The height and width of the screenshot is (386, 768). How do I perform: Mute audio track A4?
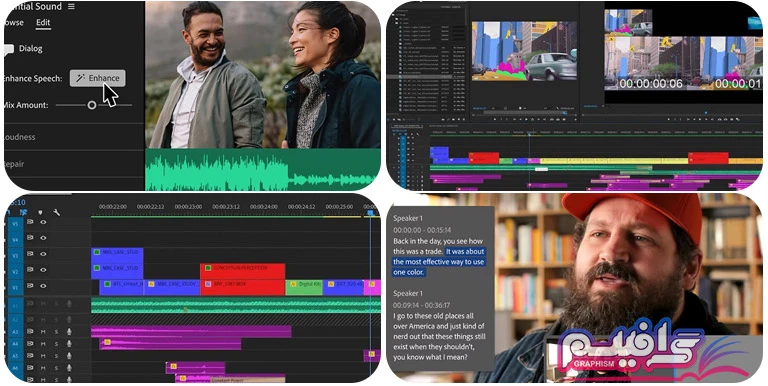tap(43, 344)
